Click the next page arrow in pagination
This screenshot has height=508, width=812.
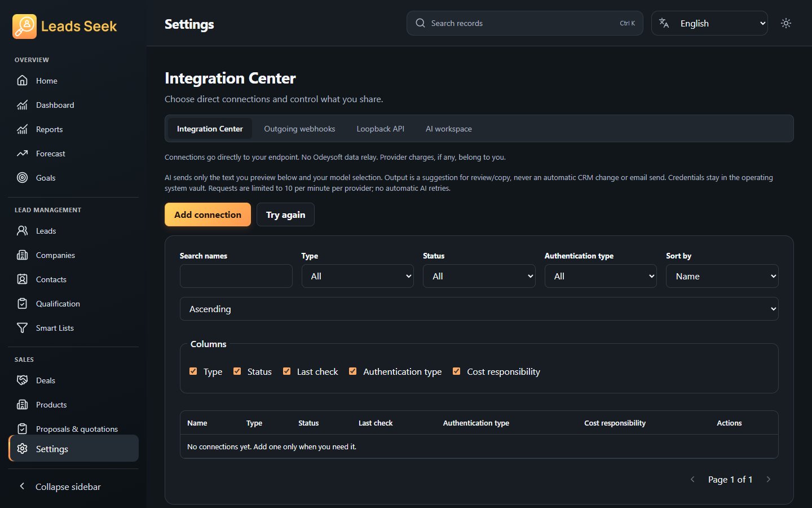pyautogui.click(x=768, y=479)
